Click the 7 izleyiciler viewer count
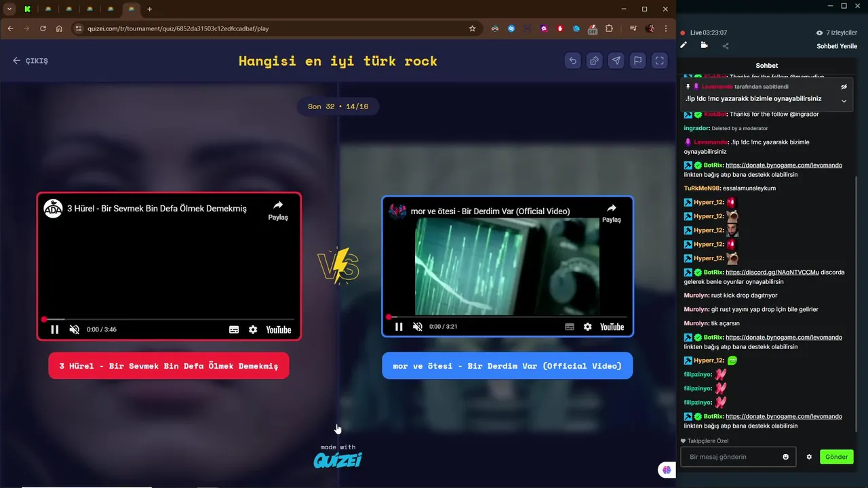The height and width of the screenshot is (488, 868). click(x=837, y=33)
